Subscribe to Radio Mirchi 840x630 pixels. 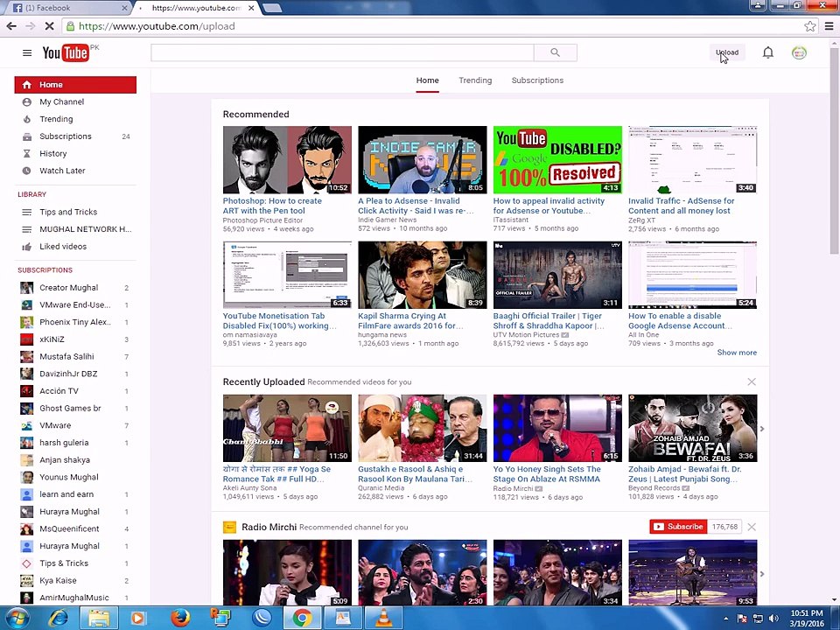[x=678, y=527]
